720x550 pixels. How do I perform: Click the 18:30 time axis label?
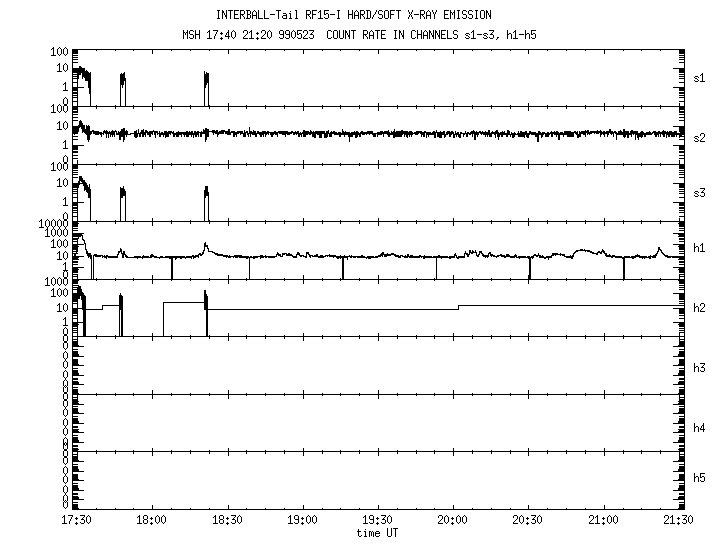[227, 521]
